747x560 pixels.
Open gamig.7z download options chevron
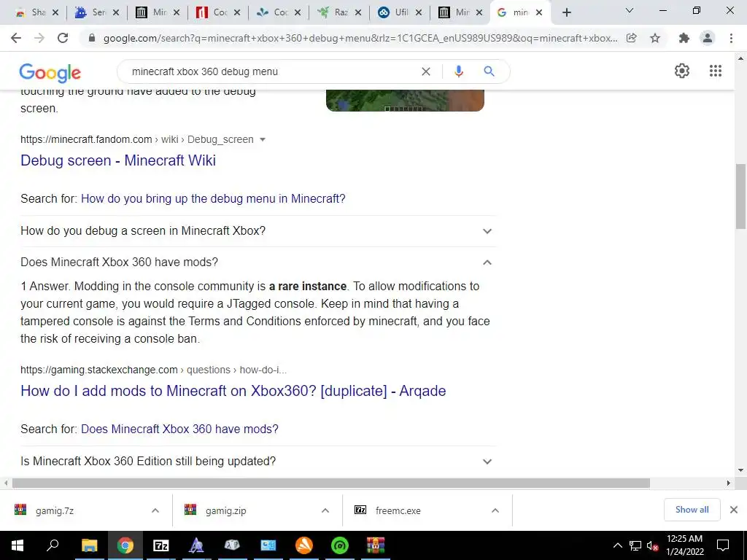tap(155, 510)
